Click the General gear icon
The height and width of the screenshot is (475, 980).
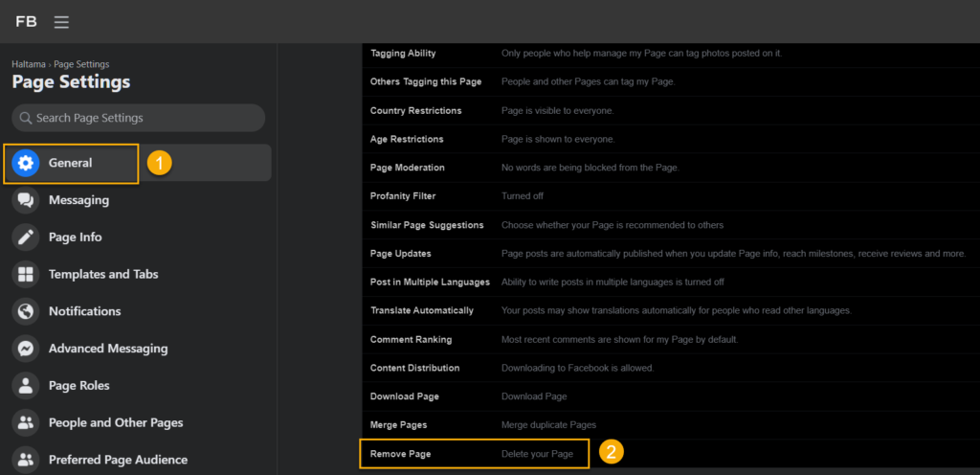coord(26,163)
